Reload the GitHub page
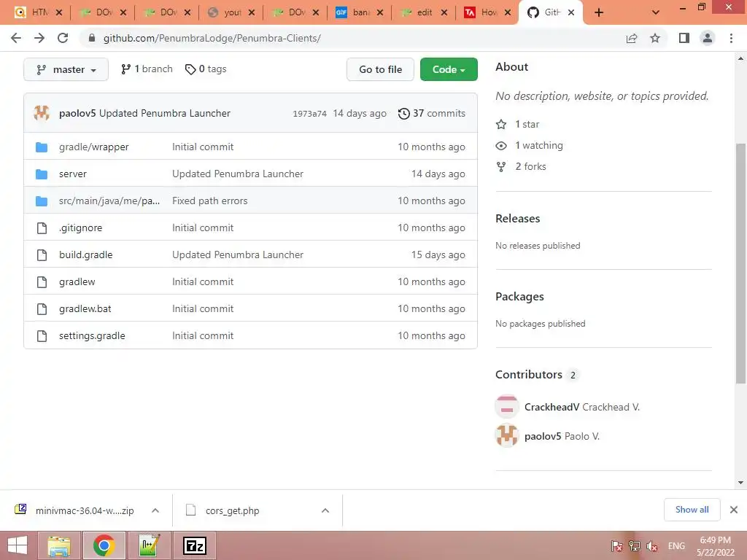Screen dimensions: 747x560 click(x=63, y=38)
